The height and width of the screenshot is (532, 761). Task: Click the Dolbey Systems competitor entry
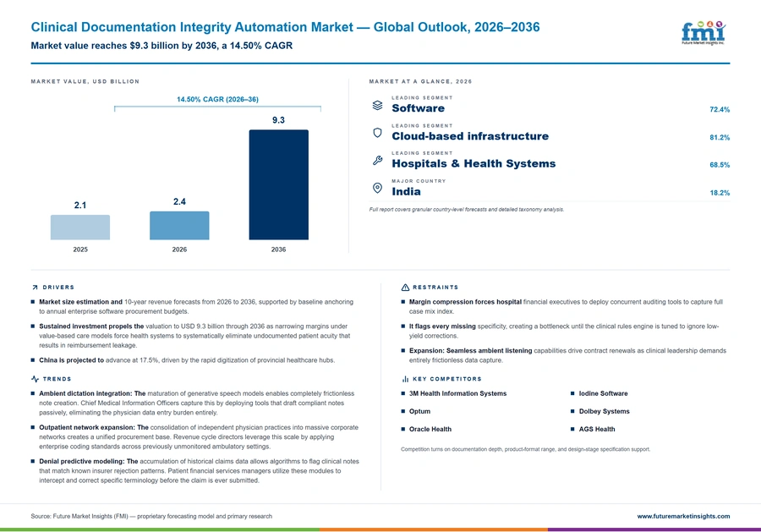pyautogui.click(x=604, y=411)
